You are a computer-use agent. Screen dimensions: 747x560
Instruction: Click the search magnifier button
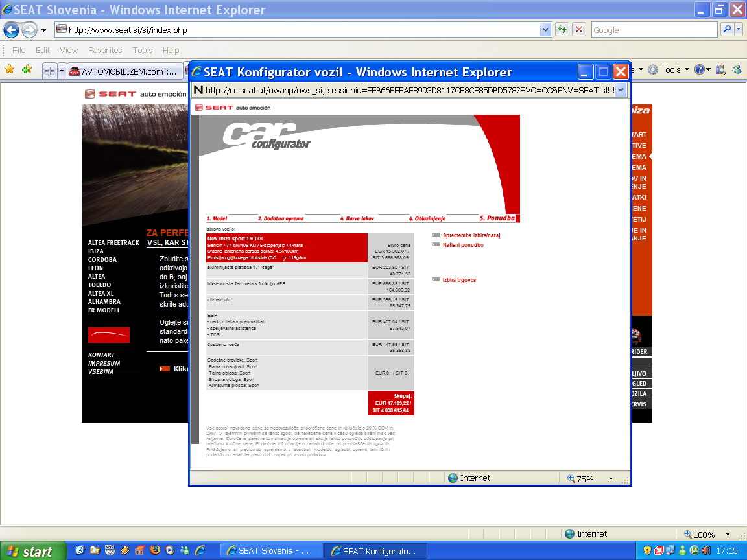(727, 30)
